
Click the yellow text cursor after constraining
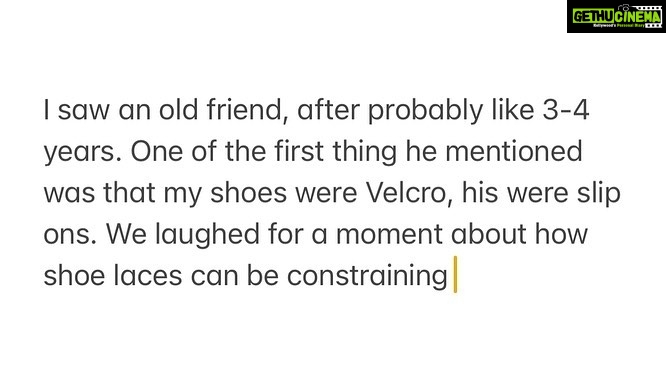coord(455,274)
